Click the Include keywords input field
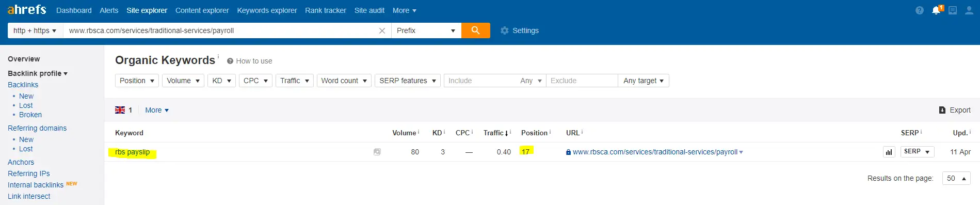This screenshot has height=205, width=980. [480, 81]
